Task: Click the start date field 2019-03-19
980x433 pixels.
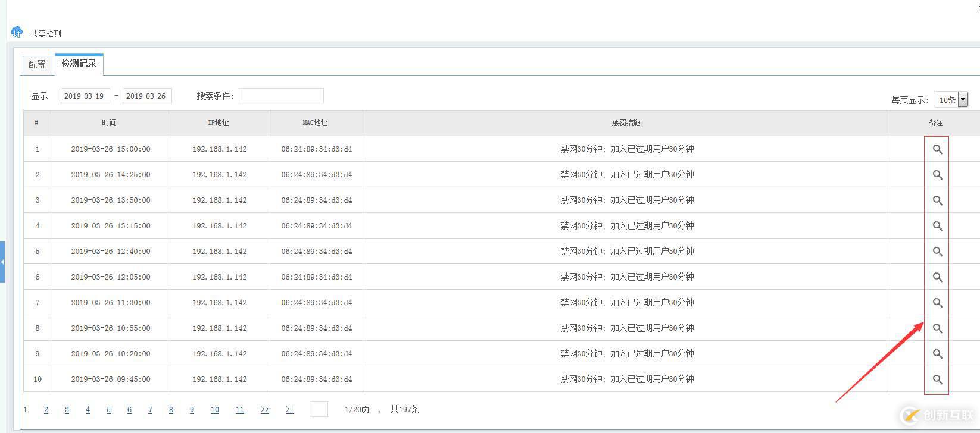Action: pyautogui.click(x=85, y=96)
